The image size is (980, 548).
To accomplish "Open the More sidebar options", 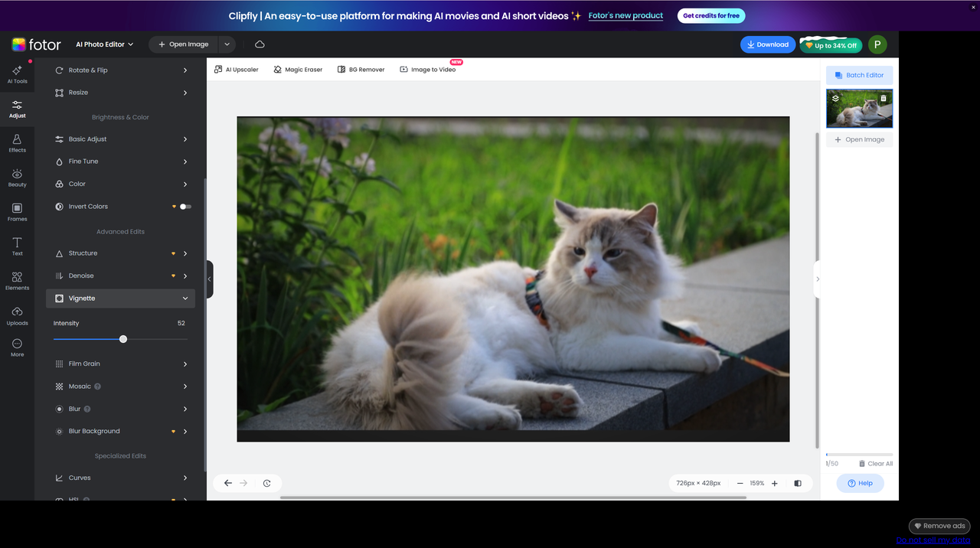I will (17, 347).
